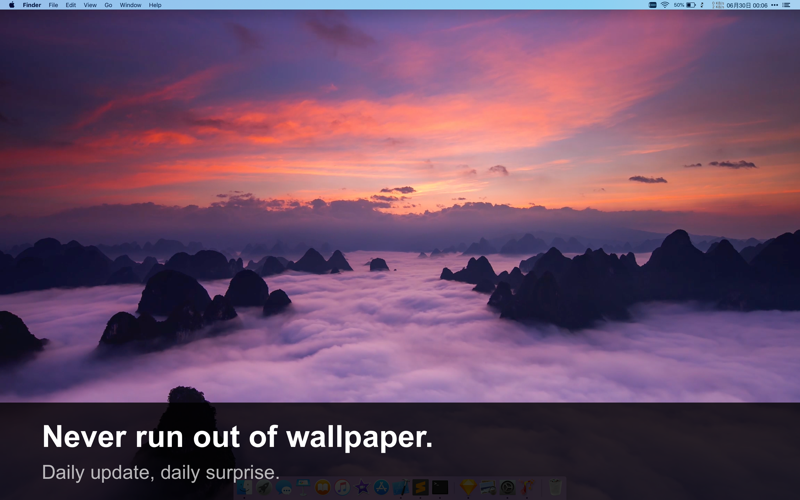Launch the App Store from Dock

pos(381,488)
